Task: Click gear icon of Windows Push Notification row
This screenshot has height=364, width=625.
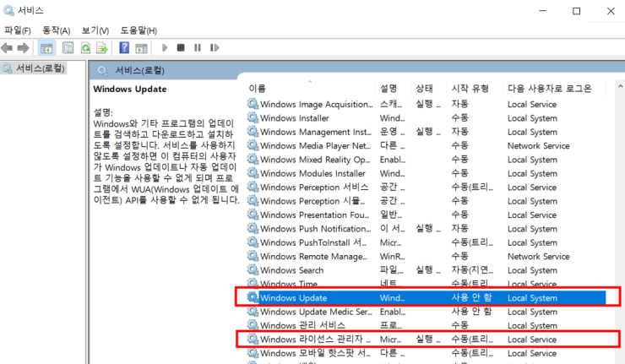Action: (x=253, y=228)
